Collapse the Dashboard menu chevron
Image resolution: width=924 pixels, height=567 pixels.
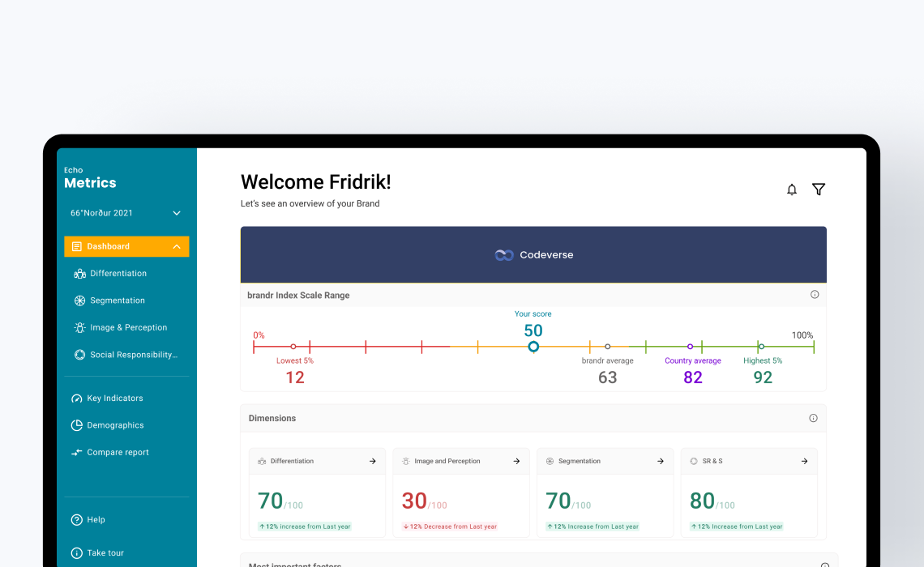coord(177,246)
